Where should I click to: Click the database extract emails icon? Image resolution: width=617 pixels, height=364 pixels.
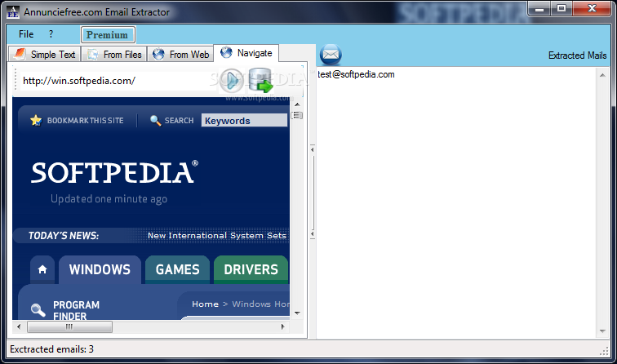coord(260,81)
